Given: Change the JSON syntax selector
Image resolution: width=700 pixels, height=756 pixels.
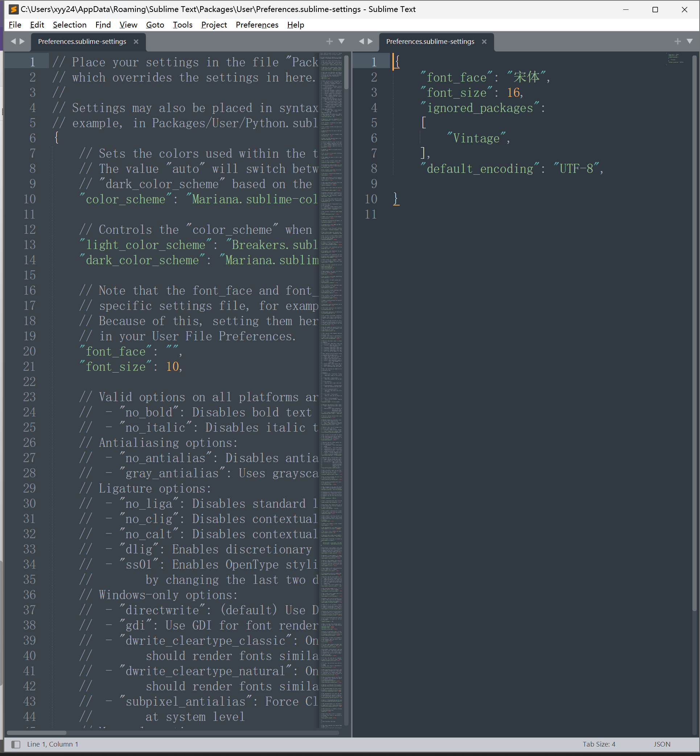Looking at the screenshot, I should point(662,744).
